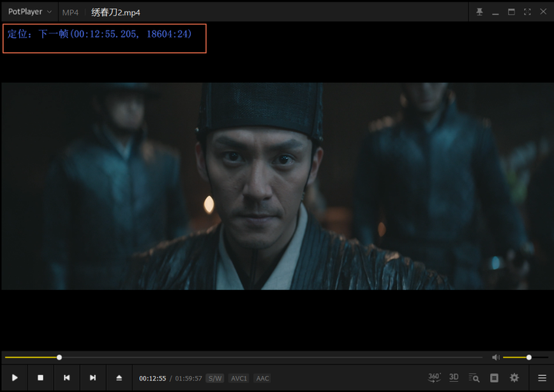
Task: Click the current time 00:12:55
Action: [x=152, y=379]
